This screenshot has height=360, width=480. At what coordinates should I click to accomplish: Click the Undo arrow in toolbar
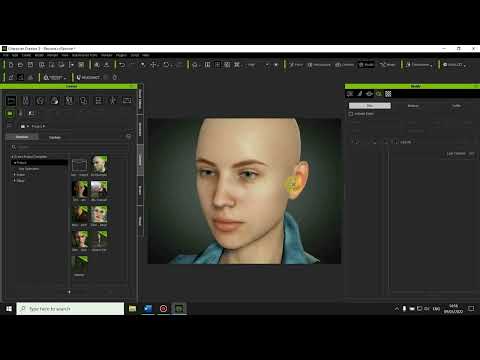(x=122, y=65)
